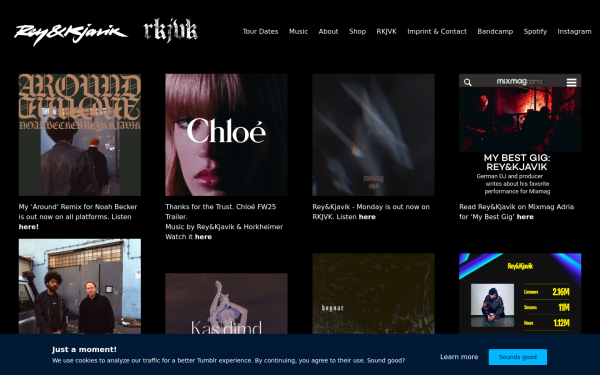The width and height of the screenshot is (600, 375).
Task: Click 'Read Rey&Kjavik on Mixmag Adria' caption
Action: [516, 207]
